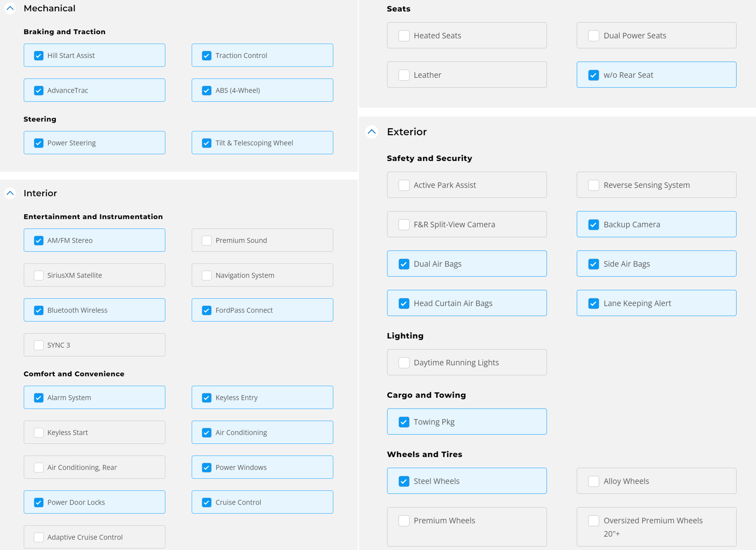
Task: Collapse the Interior section chevron
Action: pos(10,193)
